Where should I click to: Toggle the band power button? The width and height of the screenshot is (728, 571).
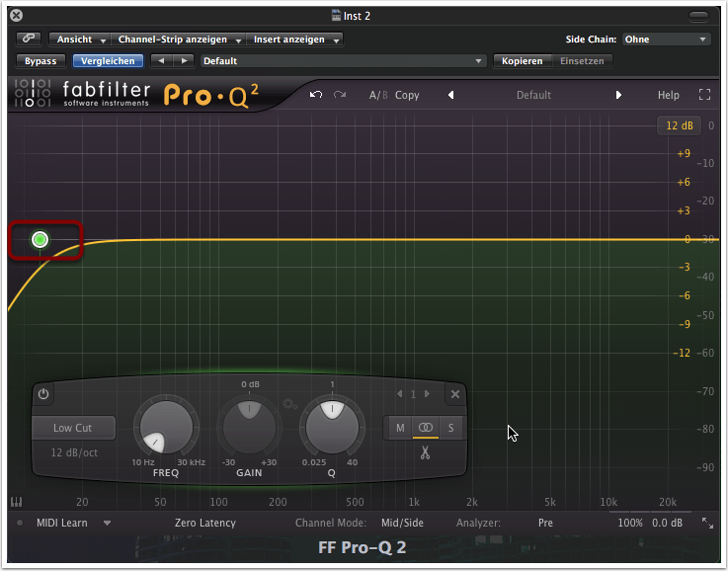point(43,394)
